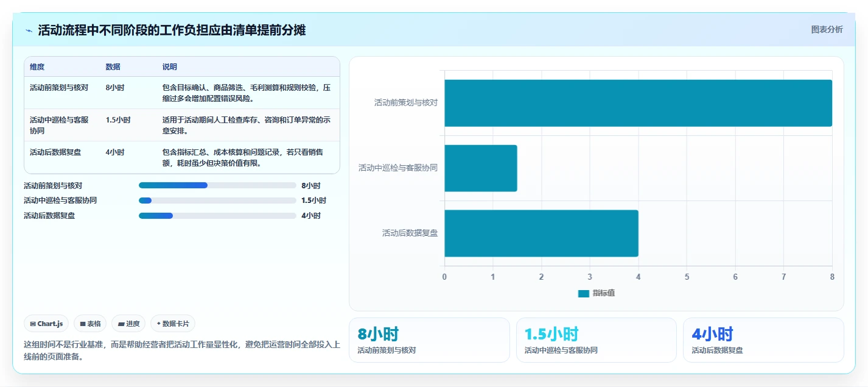
Task: Click chart y-axis label 活动前策划与核对
Action: 406,103
